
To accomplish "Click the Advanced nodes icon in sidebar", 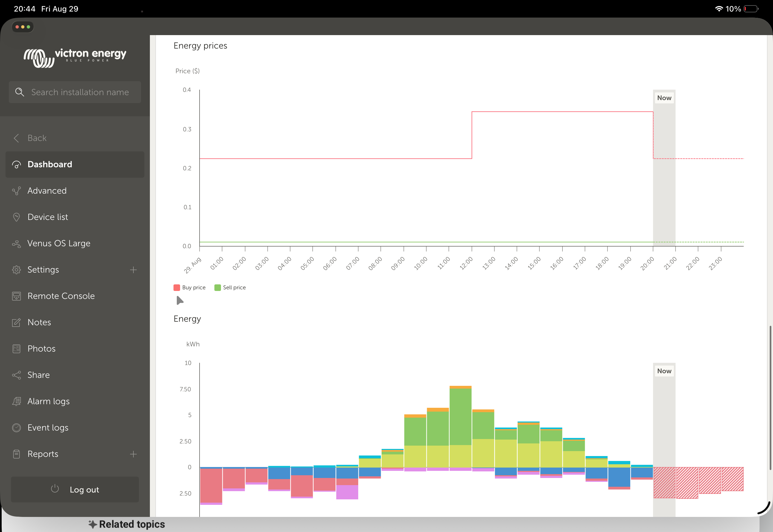I will click(x=16, y=191).
